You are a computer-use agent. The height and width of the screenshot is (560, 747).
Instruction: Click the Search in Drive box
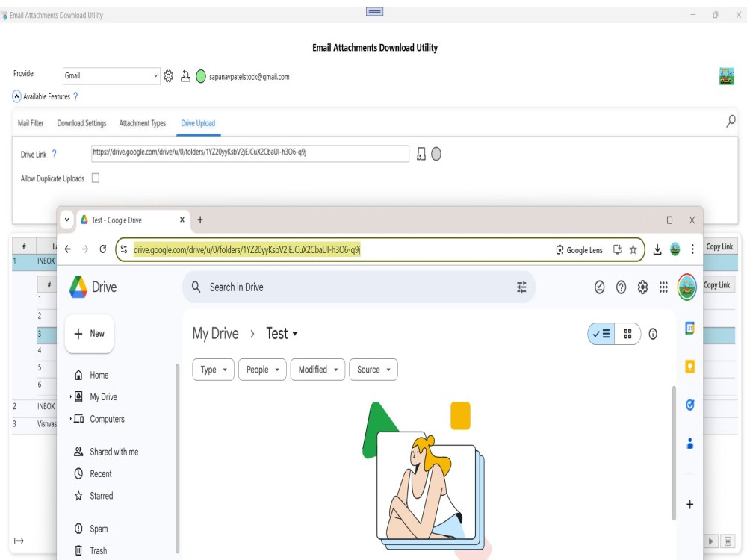[x=359, y=287]
